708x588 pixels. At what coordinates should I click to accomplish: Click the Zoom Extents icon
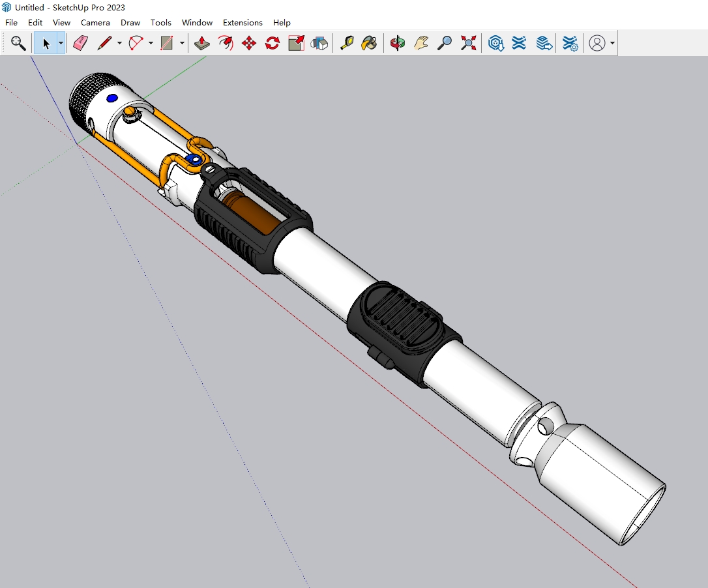(x=468, y=44)
